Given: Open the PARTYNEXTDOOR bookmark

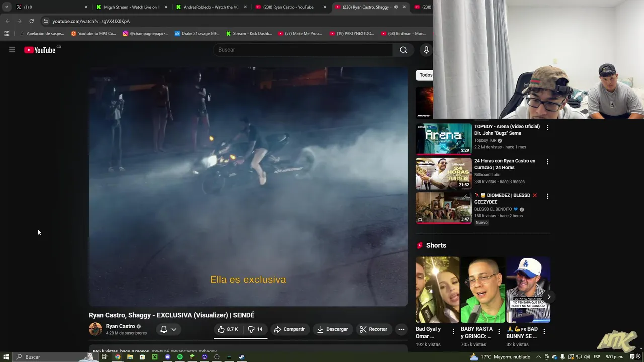Looking at the screenshot, I should click(352, 34).
